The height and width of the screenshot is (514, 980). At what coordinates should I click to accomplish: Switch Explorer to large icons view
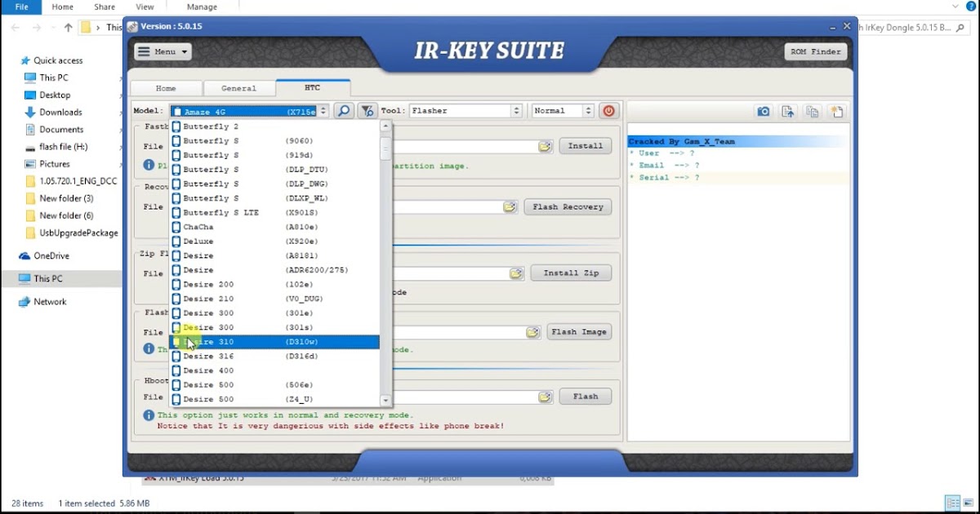(967, 503)
